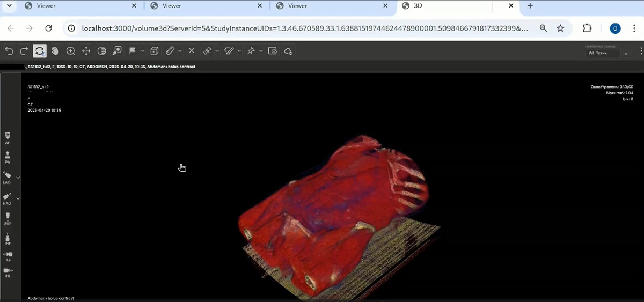The width and height of the screenshot is (644, 302).
Task: Toggle the highlighted 3D rotate tool
Action: [39, 51]
